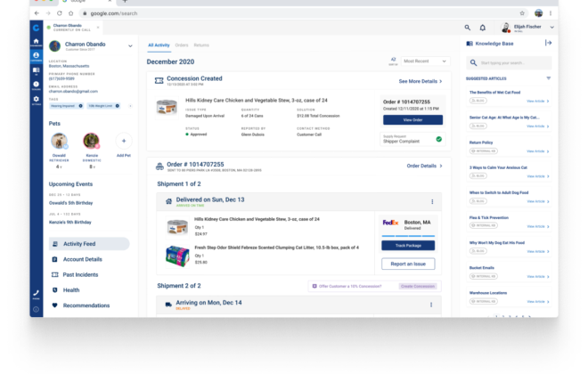The width and height of the screenshot is (588, 374).
Task: Open notifications bell icon
Action: click(x=483, y=28)
